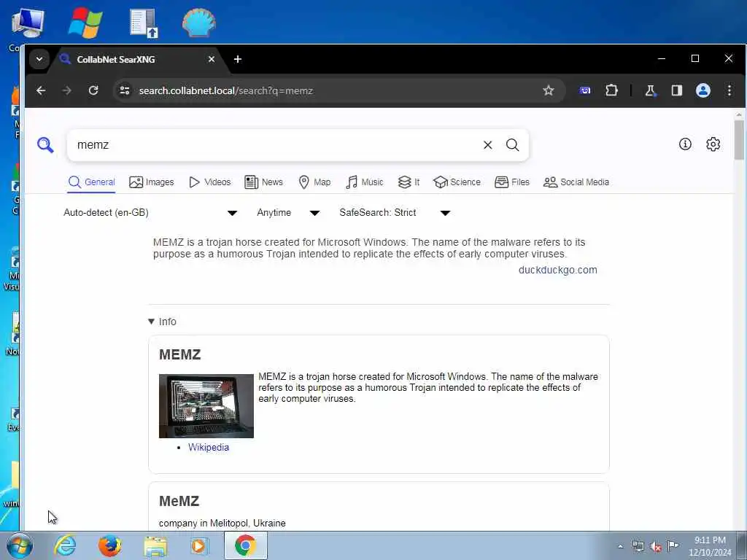Screen dimensions: 747x560
Task: Open the Chrome profile avatar
Action: 703,90
